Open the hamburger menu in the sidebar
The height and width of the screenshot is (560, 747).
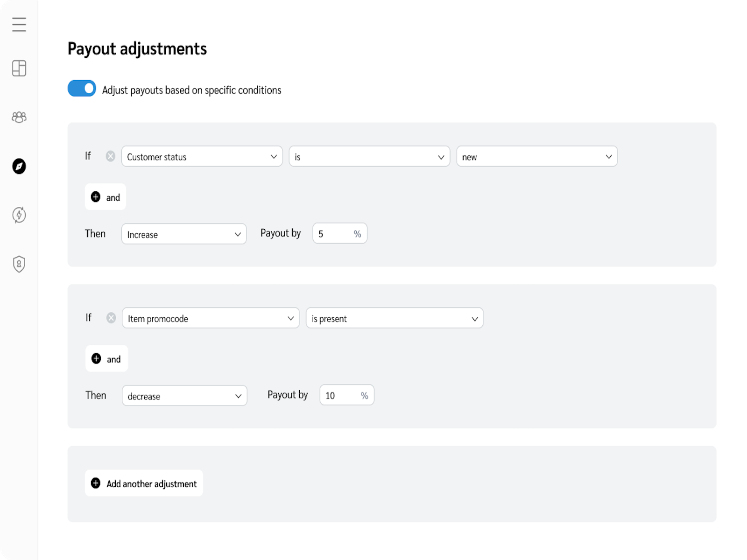(19, 24)
